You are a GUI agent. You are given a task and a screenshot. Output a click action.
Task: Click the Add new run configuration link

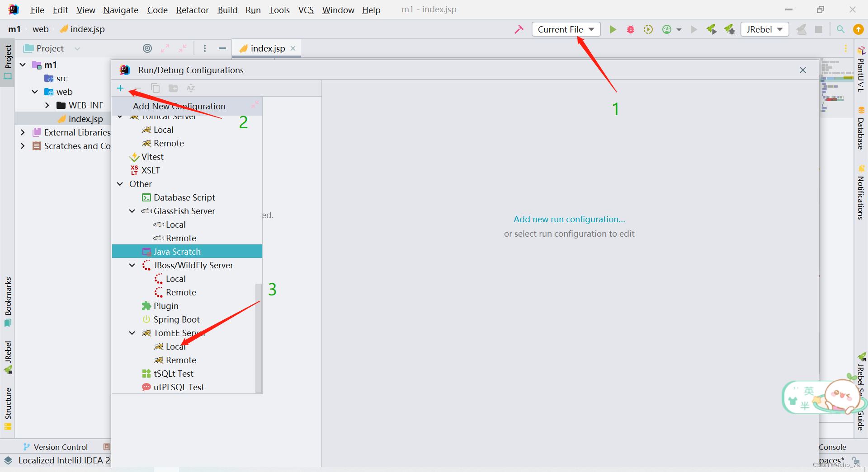569,219
